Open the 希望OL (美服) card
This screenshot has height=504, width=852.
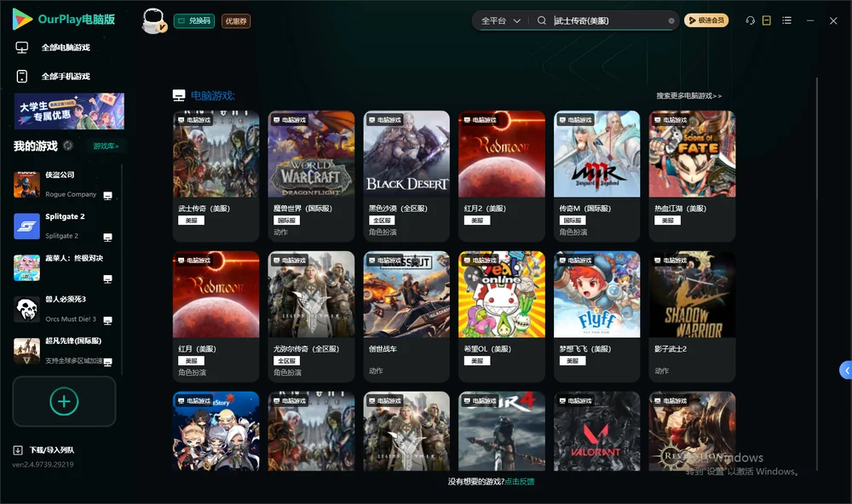click(x=502, y=317)
